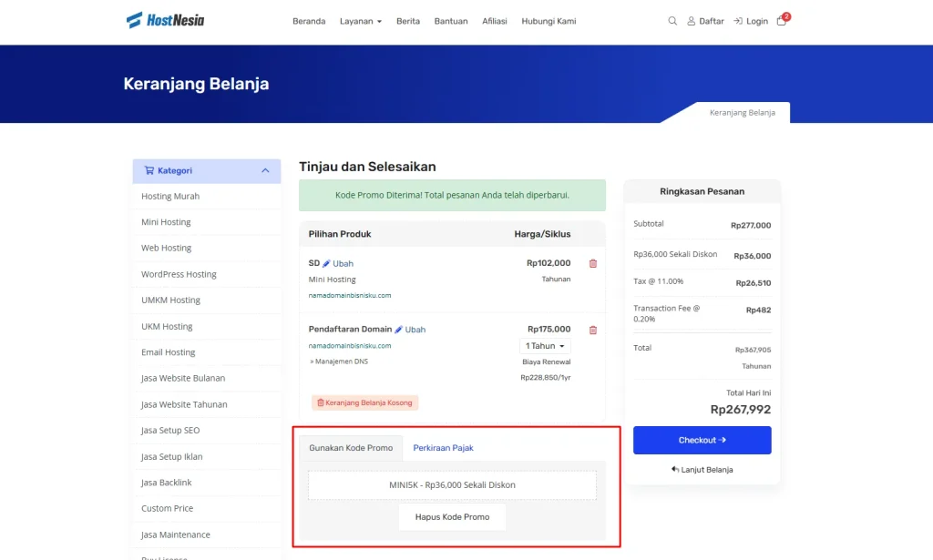Collapse the Kategori sidebar panel

point(264,170)
